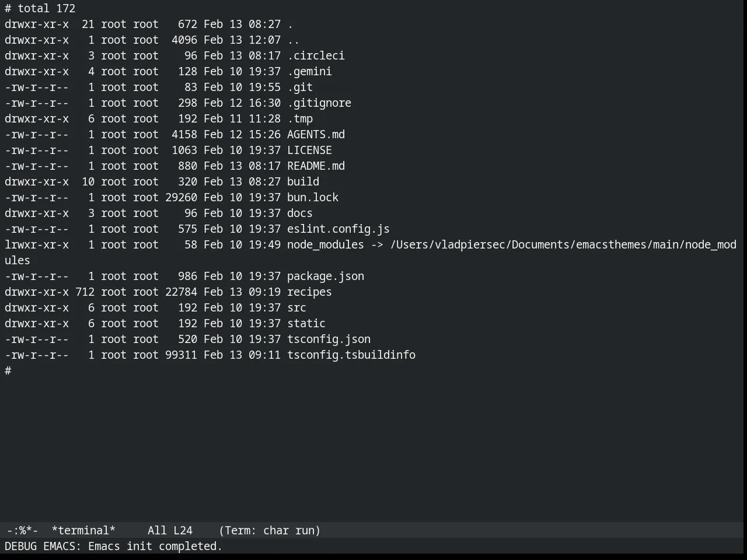The width and height of the screenshot is (747, 560).
Task: Select the eslint.config.js file name
Action: point(338,229)
